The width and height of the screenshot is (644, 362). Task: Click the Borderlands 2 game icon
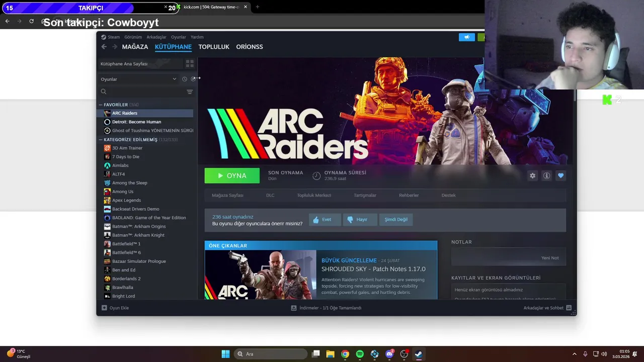[107, 279]
